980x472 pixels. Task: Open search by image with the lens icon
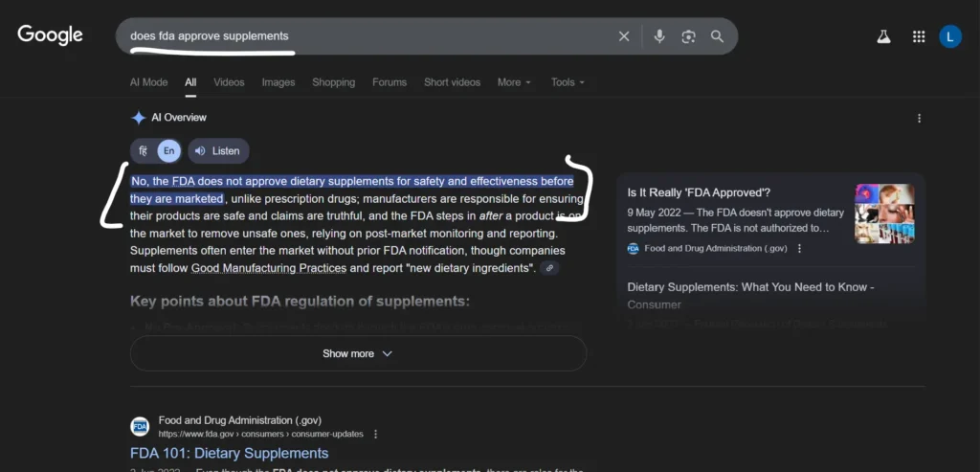click(x=688, y=36)
